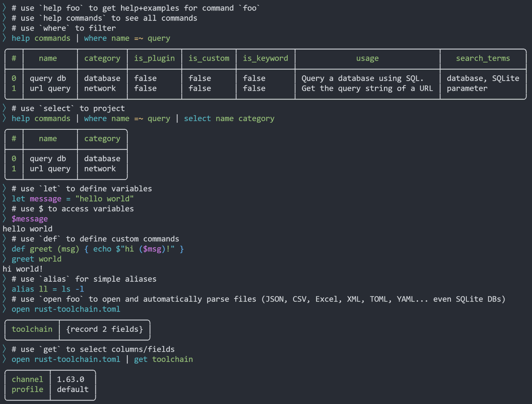Click the `let message = "hello world"` command line

click(x=73, y=198)
